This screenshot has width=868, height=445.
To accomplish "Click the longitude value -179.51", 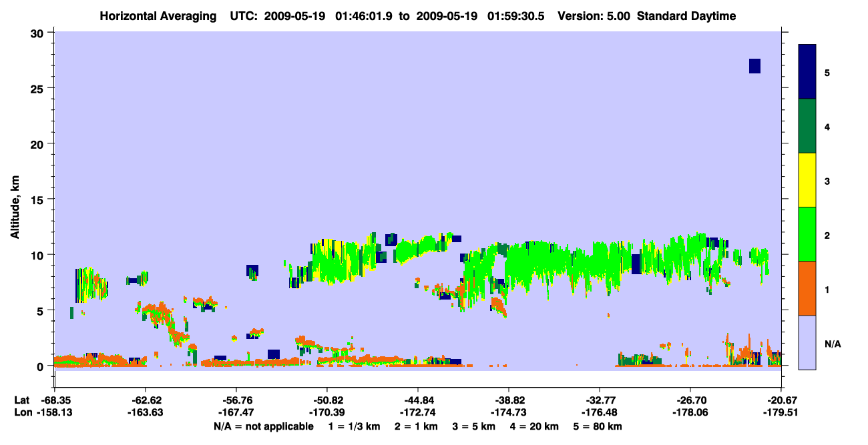I will coord(781,413).
